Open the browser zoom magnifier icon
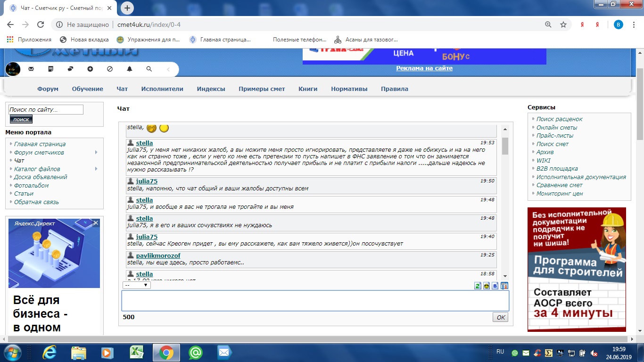Viewport: 644px width, 362px height. [548, 25]
